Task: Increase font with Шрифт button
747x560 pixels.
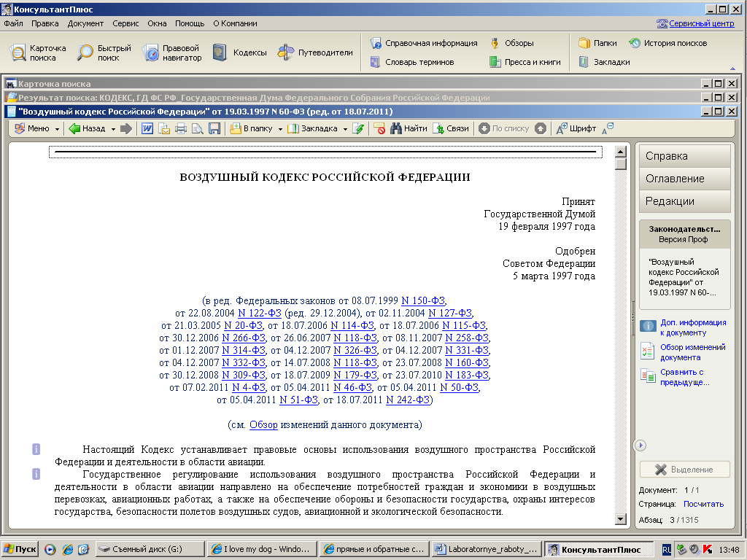Action: (x=576, y=128)
